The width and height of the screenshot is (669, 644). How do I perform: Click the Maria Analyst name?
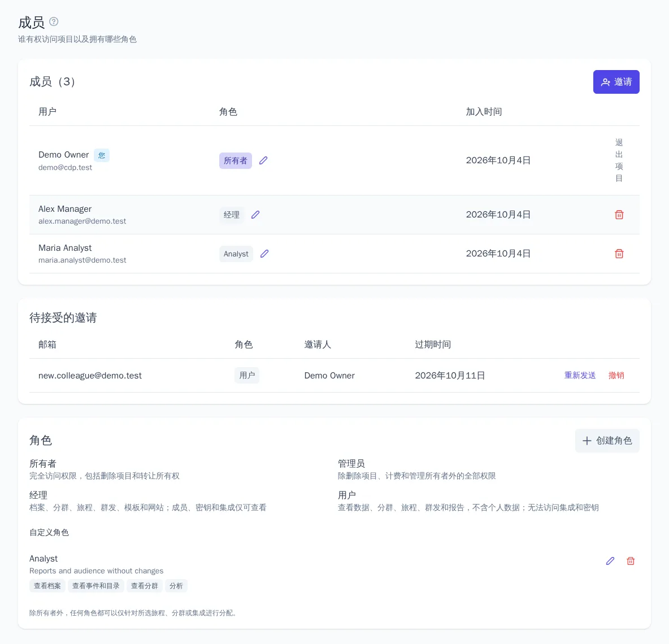pyautogui.click(x=65, y=248)
